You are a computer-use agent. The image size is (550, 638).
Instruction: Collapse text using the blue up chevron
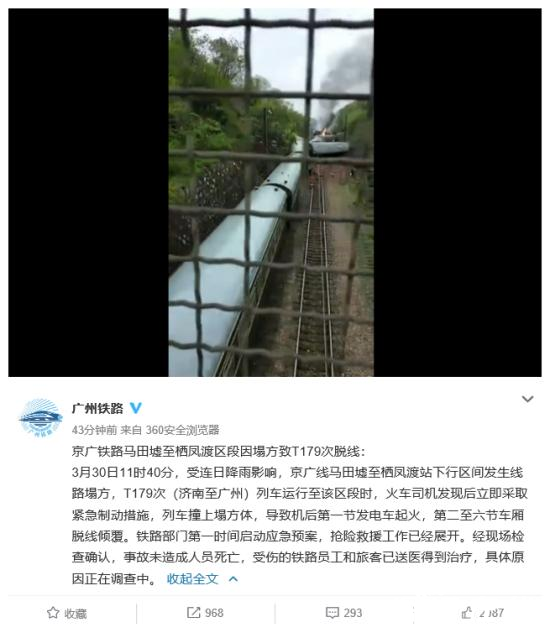pyautogui.click(x=233, y=579)
